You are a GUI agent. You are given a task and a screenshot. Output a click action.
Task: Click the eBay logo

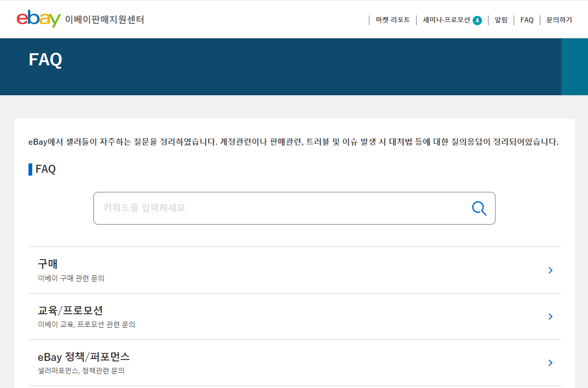[x=39, y=19]
